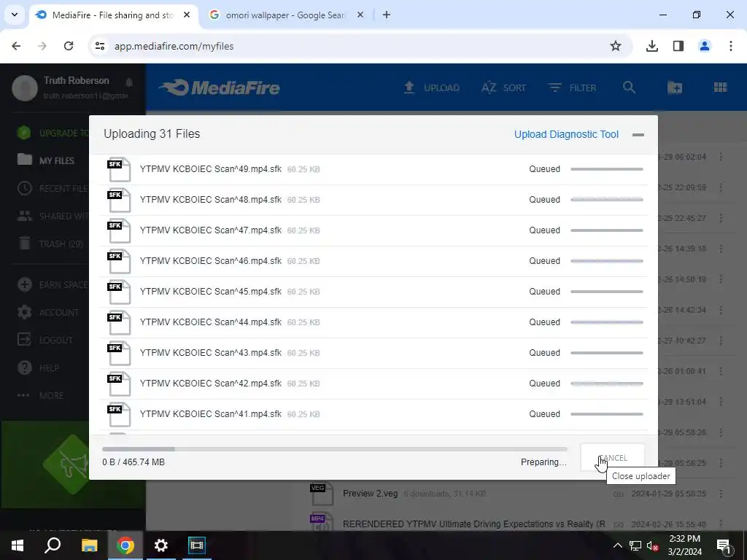Open TRASH (29) in the sidebar
The width and height of the screenshot is (747, 560).
click(50, 244)
